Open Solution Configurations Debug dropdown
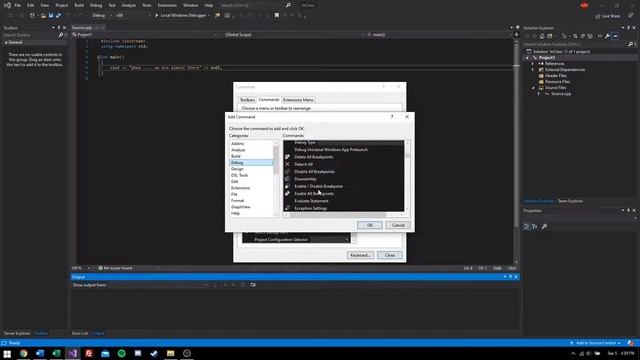The image size is (640, 360). 102,16
